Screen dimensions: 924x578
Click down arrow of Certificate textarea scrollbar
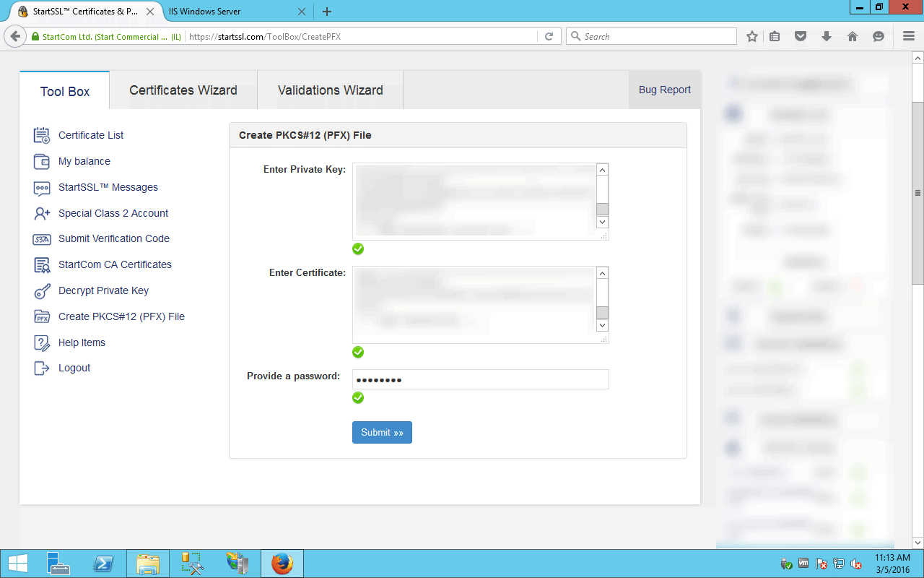(603, 325)
